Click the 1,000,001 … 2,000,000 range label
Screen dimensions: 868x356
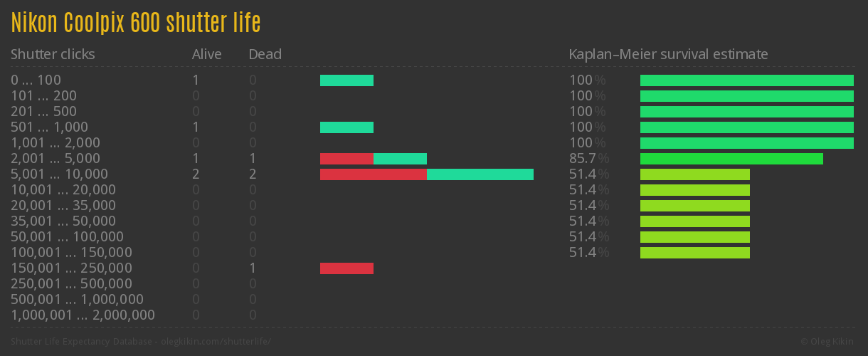click(x=83, y=315)
